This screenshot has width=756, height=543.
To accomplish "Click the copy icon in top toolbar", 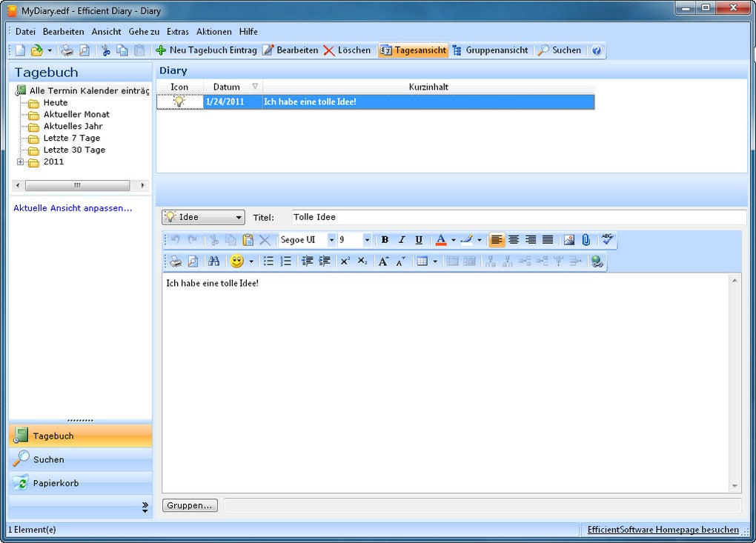I will [122, 50].
